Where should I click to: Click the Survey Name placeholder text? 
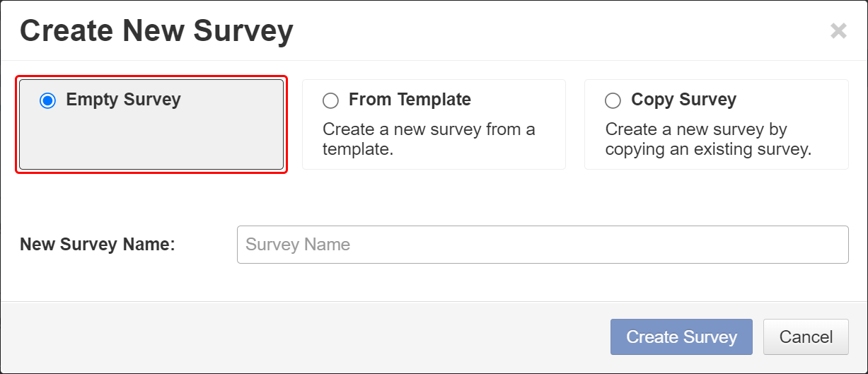pyautogui.click(x=298, y=245)
